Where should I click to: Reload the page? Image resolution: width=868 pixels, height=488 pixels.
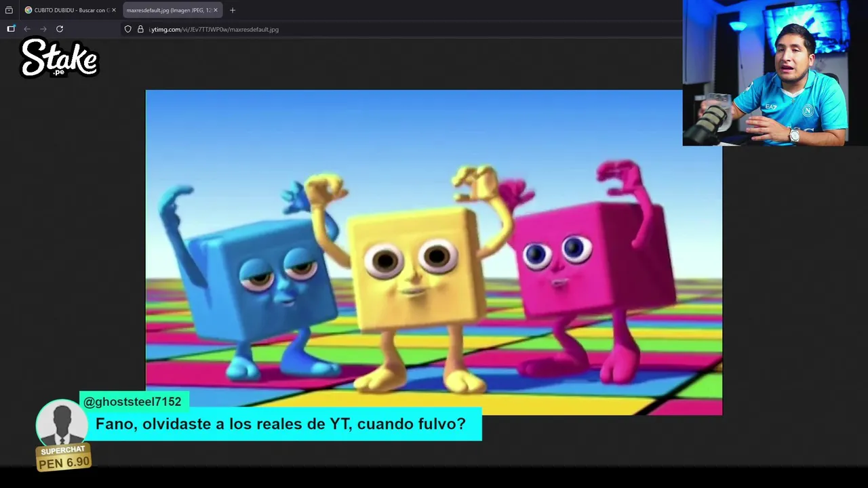[60, 29]
